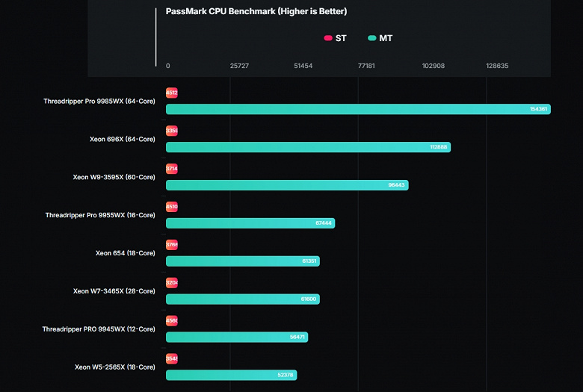Select the Xeon W5-2565X MT bar

(231, 375)
